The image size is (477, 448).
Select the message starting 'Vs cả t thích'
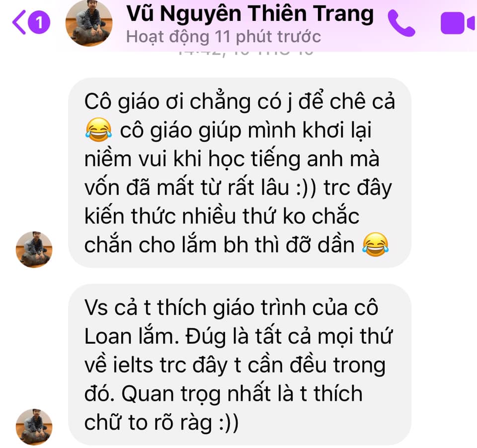coord(239,365)
